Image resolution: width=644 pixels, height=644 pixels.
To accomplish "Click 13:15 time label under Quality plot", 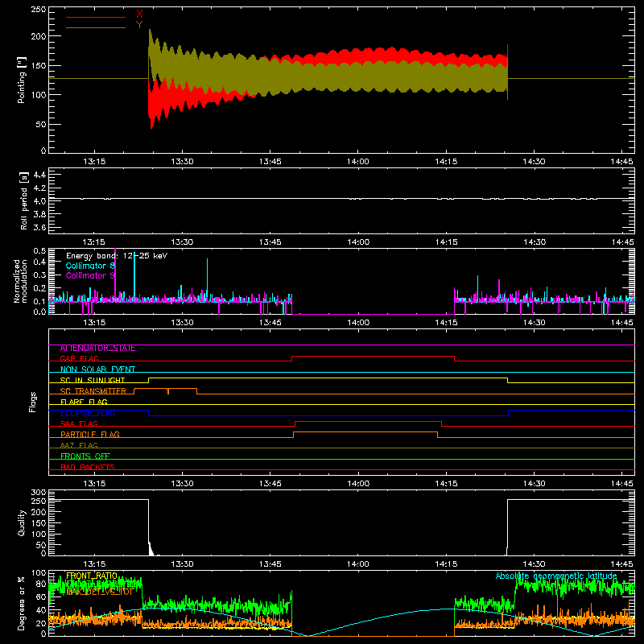I will 94,564.
